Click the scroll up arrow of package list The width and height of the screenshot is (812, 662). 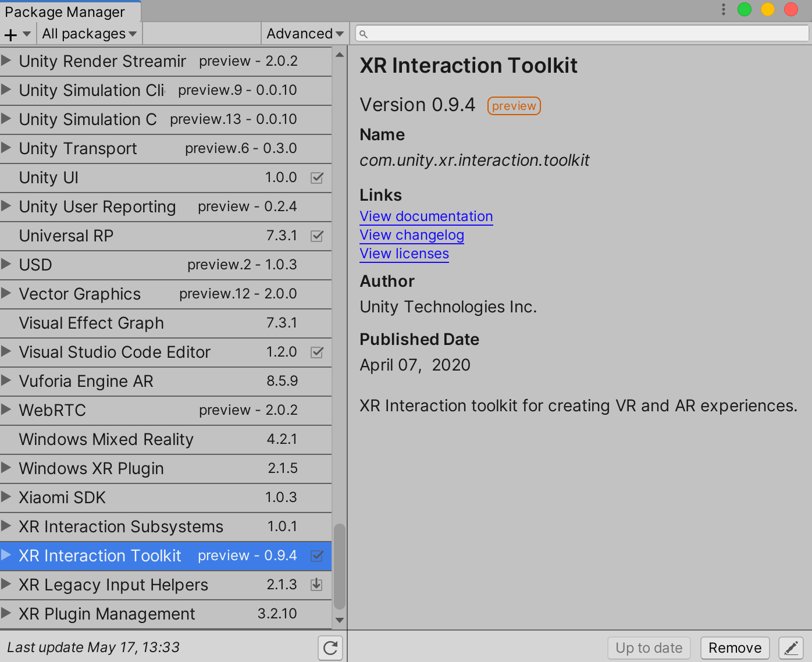[x=340, y=55]
